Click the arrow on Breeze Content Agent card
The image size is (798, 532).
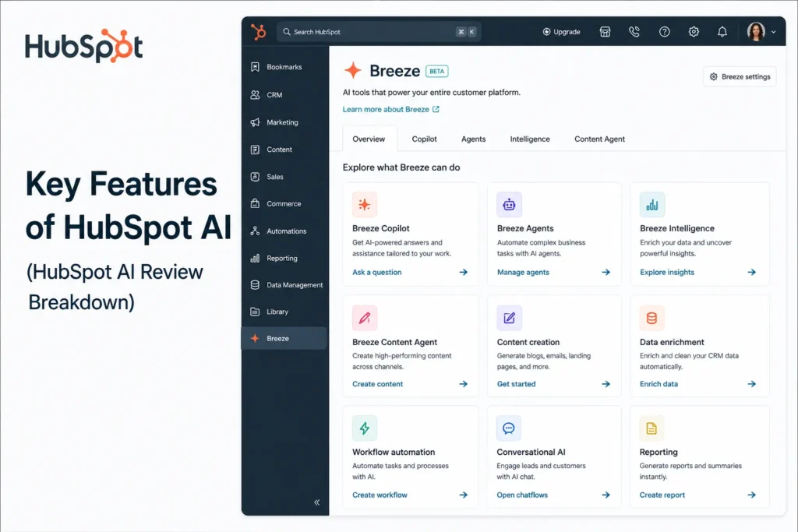463,384
